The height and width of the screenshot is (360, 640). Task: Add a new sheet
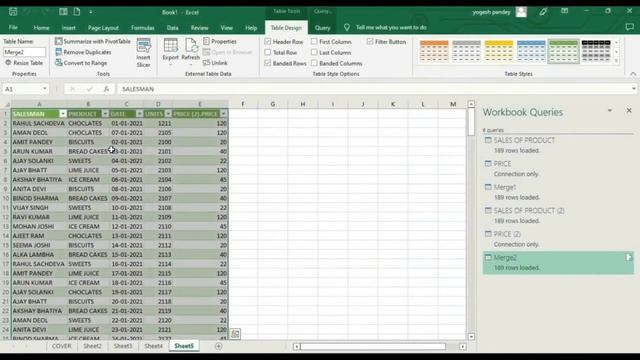coord(218,346)
